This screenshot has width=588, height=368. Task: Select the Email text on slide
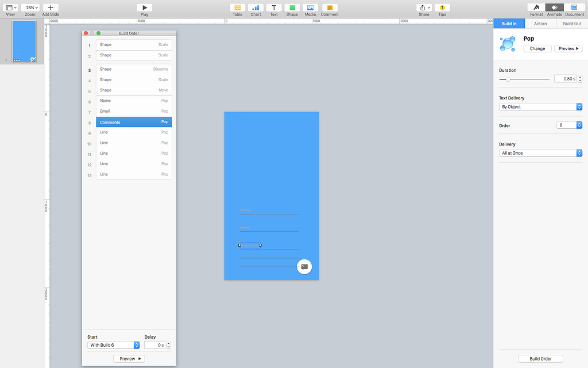pyautogui.click(x=245, y=228)
